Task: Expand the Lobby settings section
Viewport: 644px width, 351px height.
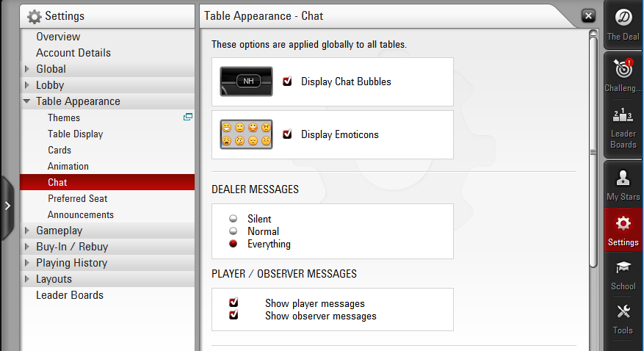Action: point(27,85)
